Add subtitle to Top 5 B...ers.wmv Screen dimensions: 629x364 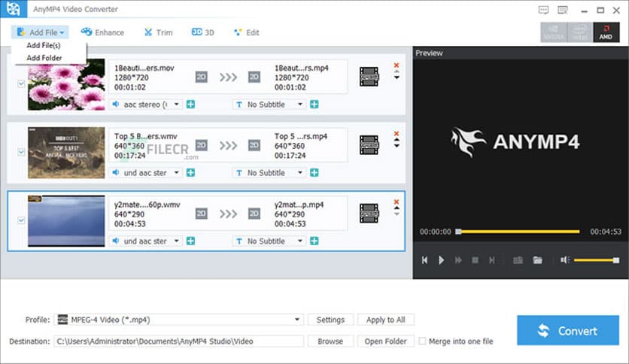point(314,173)
